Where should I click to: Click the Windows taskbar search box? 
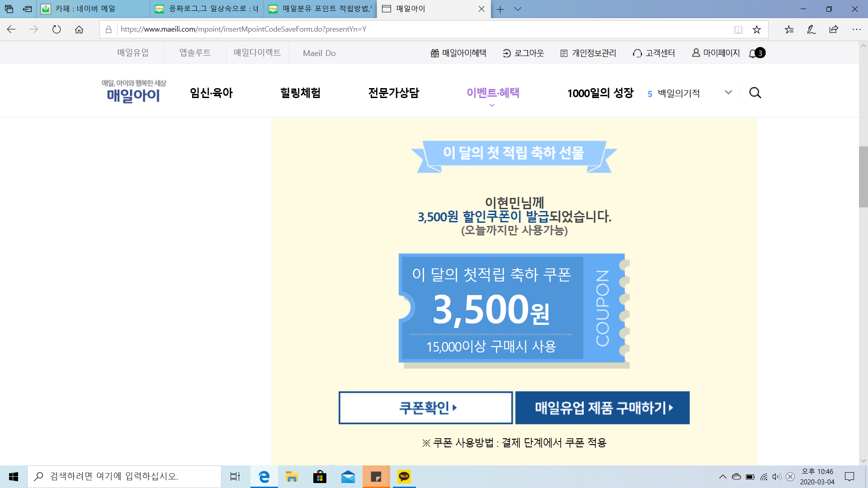click(124, 477)
